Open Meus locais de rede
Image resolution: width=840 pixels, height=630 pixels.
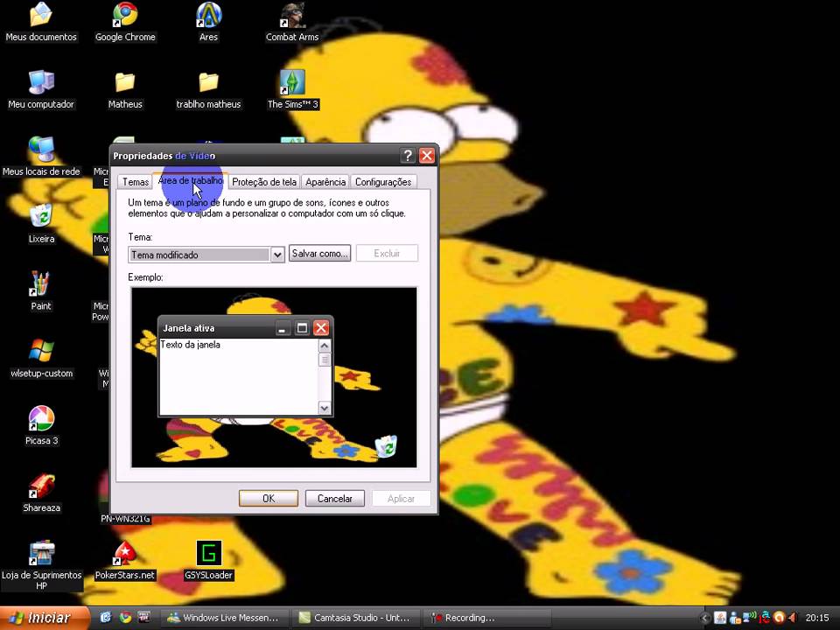tap(41, 157)
